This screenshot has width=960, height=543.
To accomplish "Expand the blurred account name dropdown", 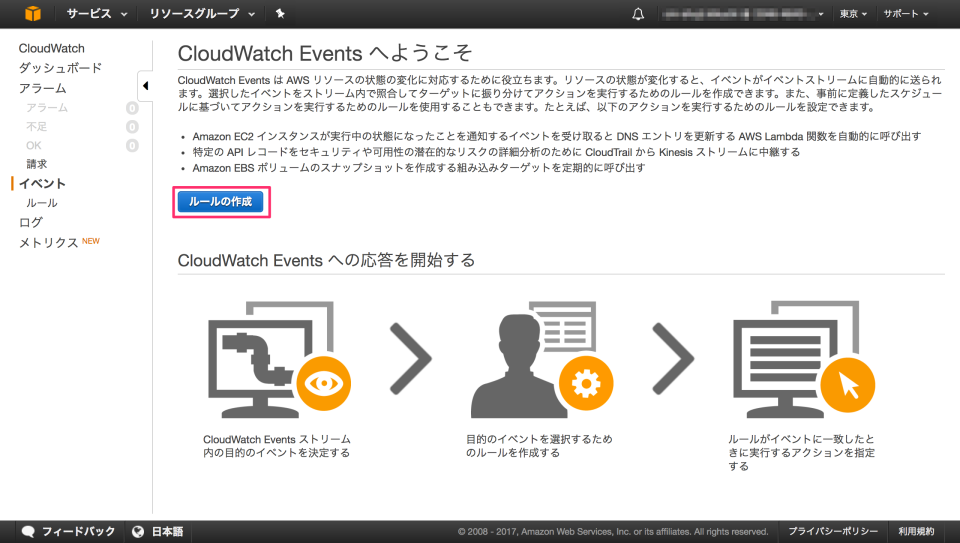I will (743, 13).
